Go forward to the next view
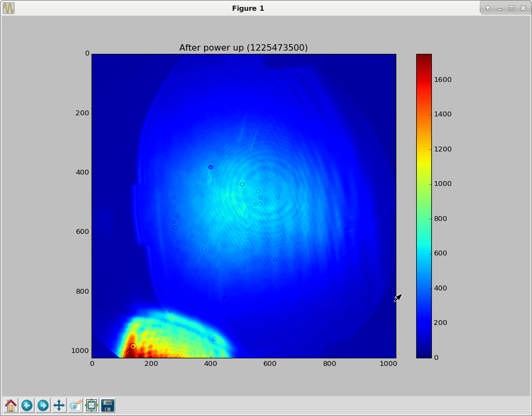The height and width of the screenshot is (416, 532). pyautogui.click(x=43, y=405)
